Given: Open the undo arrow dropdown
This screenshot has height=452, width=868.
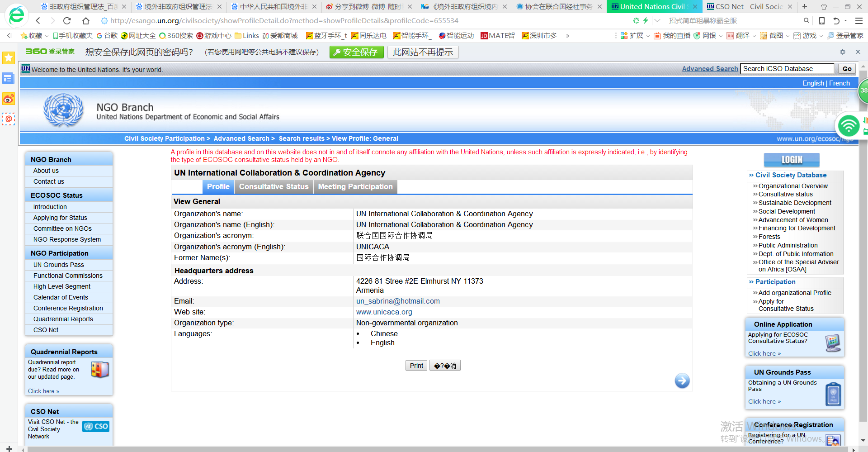Looking at the screenshot, I should (845, 21).
